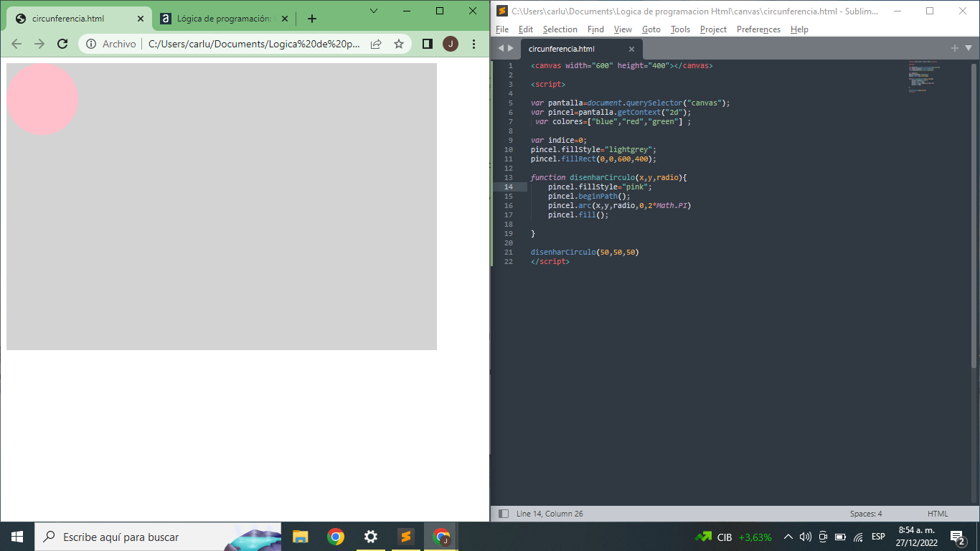Image resolution: width=980 pixels, height=551 pixels.
Task: Toggle Sublime side bar status icon
Action: click(504, 514)
